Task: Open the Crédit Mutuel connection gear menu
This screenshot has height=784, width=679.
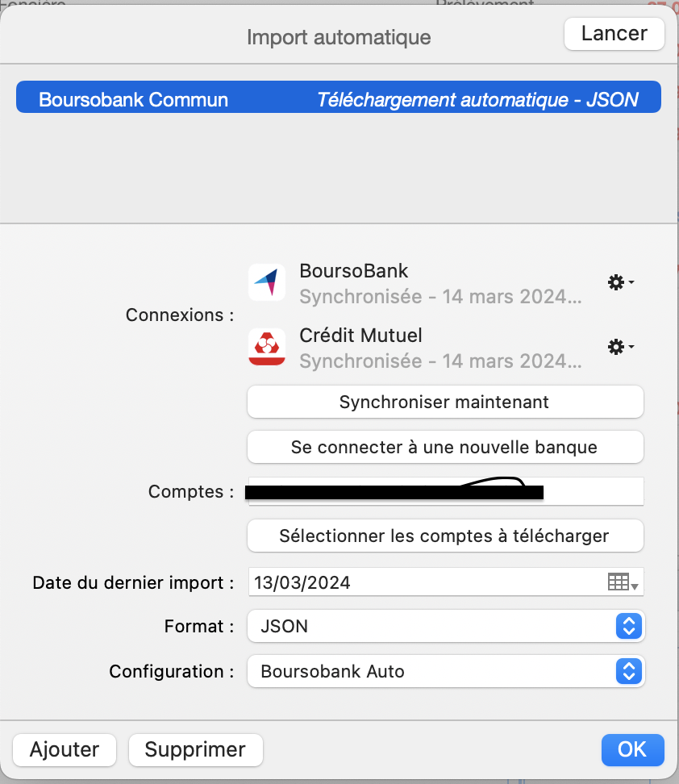Action: pyautogui.click(x=619, y=347)
